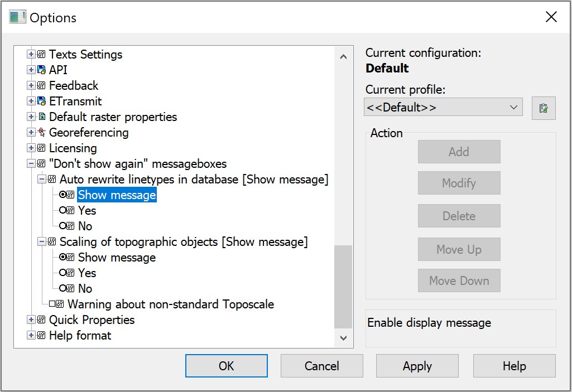
Task: Select 'Yes' under Auto rewrite linetypes
Action: [63, 211]
